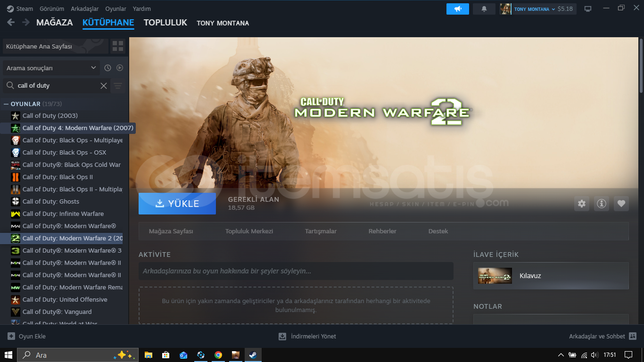644x362 pixels.
Task: Open İndirmeleri Yönet downloads manager
Action: (x=307, y=336)
